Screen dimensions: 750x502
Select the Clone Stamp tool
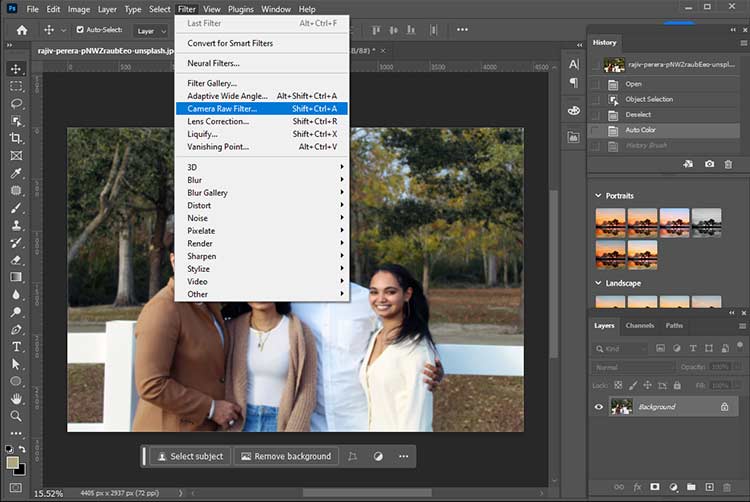(x=16, y=225)
